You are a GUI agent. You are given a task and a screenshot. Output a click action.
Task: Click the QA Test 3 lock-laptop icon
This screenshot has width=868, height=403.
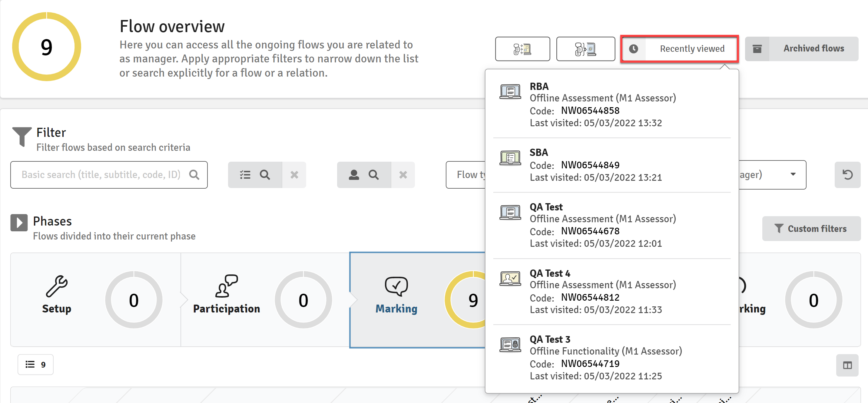click(x=510, y=345)
